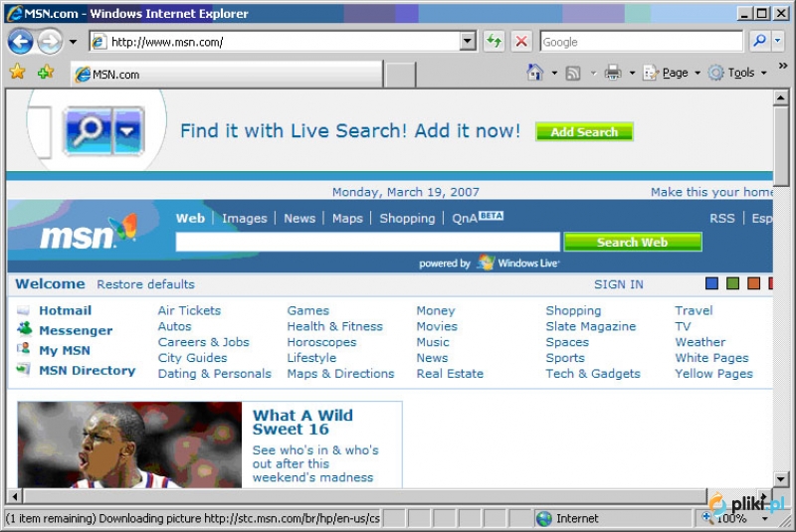The width and height of the screenshot is (796, 532).
Task: Open the Slate Magazine link
Action: pyautogui.click(x=591, y=326)
